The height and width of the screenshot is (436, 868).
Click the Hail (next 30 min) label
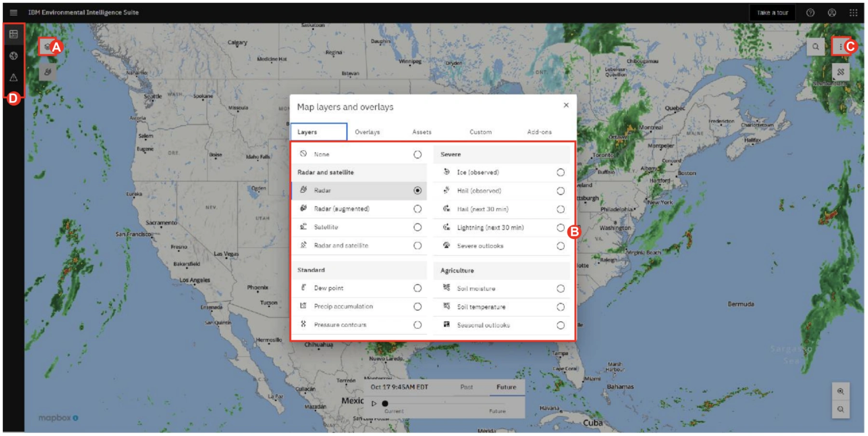pos(483,209)
